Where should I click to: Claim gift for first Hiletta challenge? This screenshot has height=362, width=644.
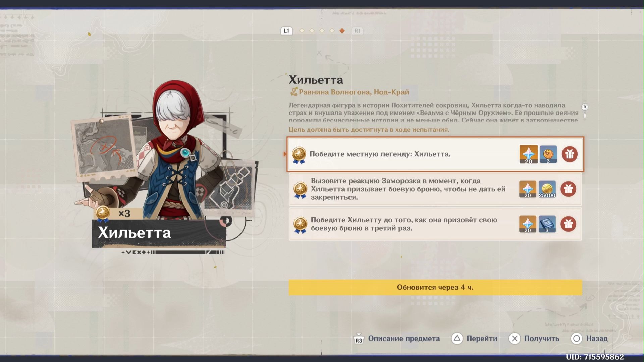click(x=570, y=154)
